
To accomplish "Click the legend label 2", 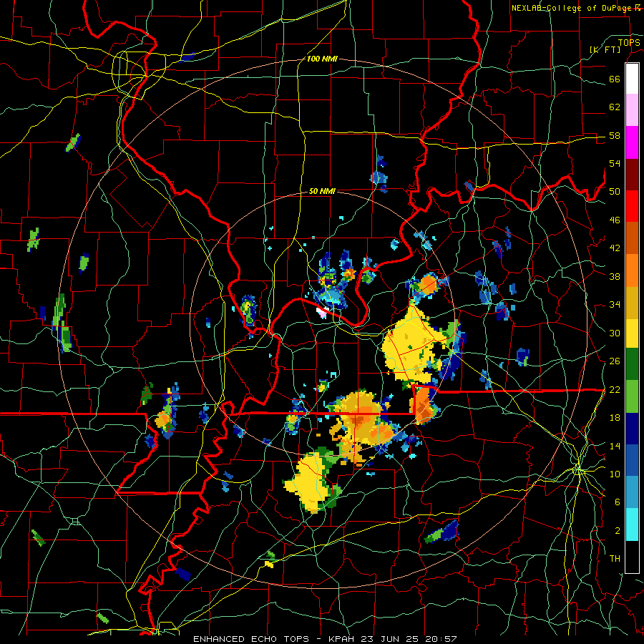I will [x=618, y=531].
